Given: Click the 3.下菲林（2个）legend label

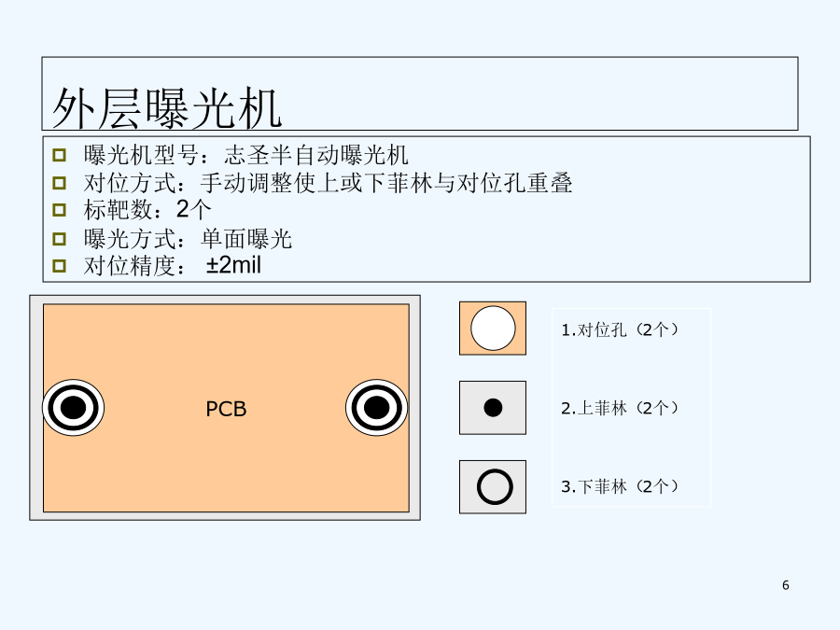Looking at the screenshot, I should 620,486.
